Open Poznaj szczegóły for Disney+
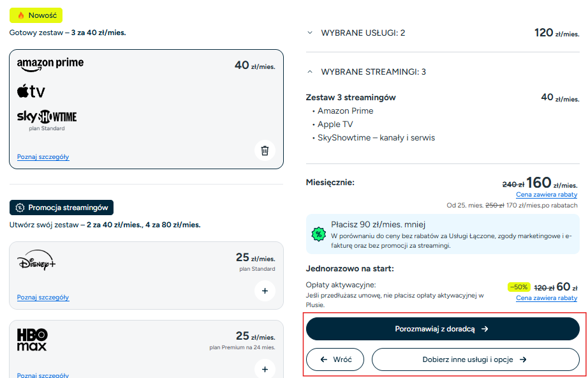Viewport: 588px width, 378px height. click(43, 298)
